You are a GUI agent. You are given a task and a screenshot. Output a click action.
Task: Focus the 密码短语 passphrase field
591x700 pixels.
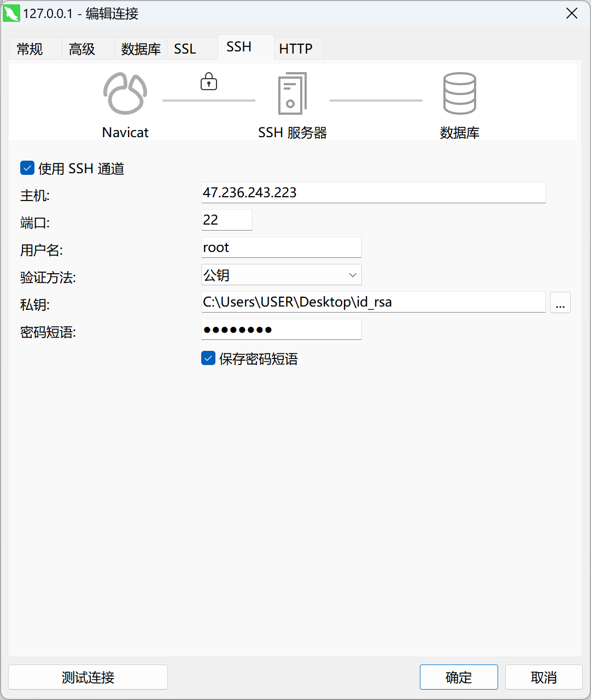(x=281, y=330)
